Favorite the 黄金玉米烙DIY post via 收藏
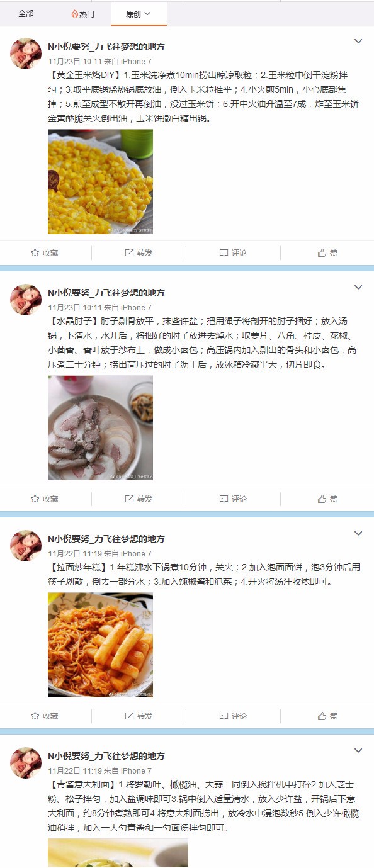The width and height of the screenshot is (374, 868). 45,252
